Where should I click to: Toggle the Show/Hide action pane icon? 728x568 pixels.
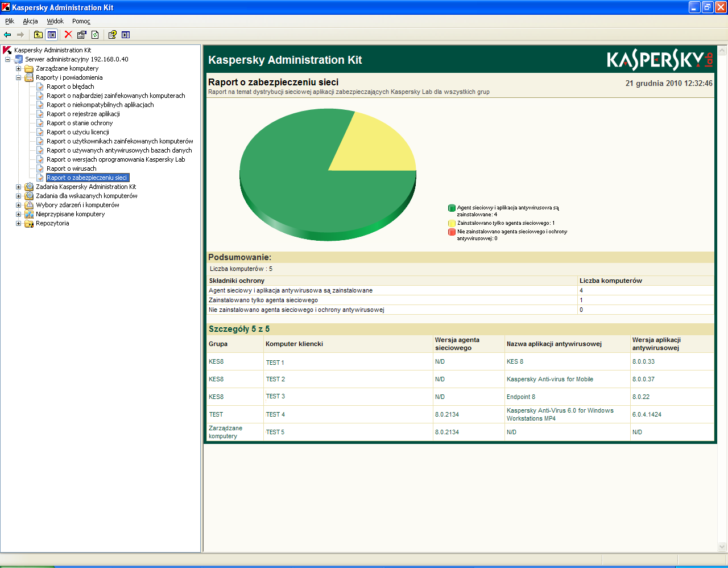coord(126,35)
